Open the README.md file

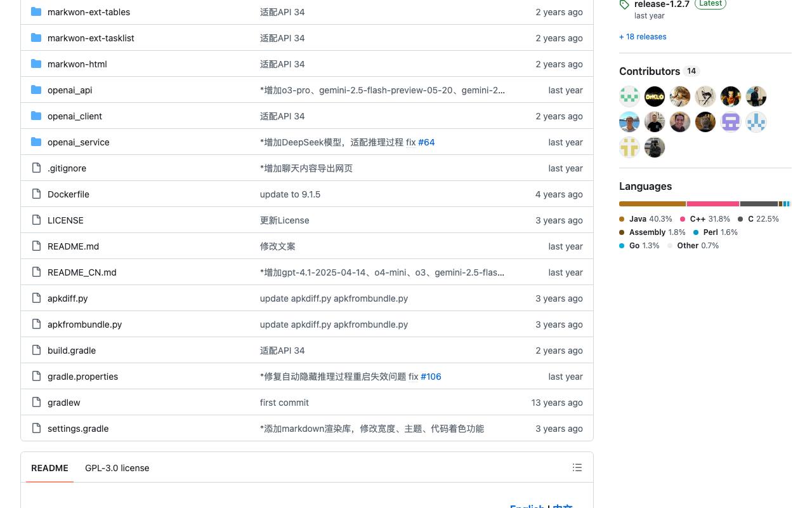(x=73, y=246)
